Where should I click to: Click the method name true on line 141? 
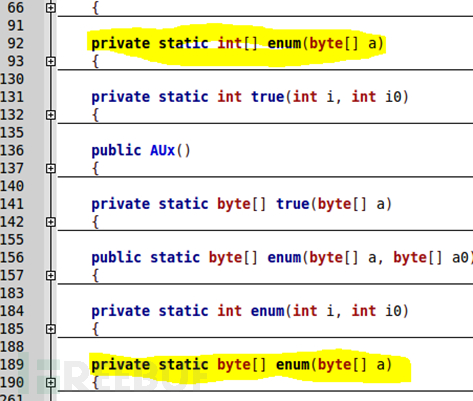click(292, 204)
